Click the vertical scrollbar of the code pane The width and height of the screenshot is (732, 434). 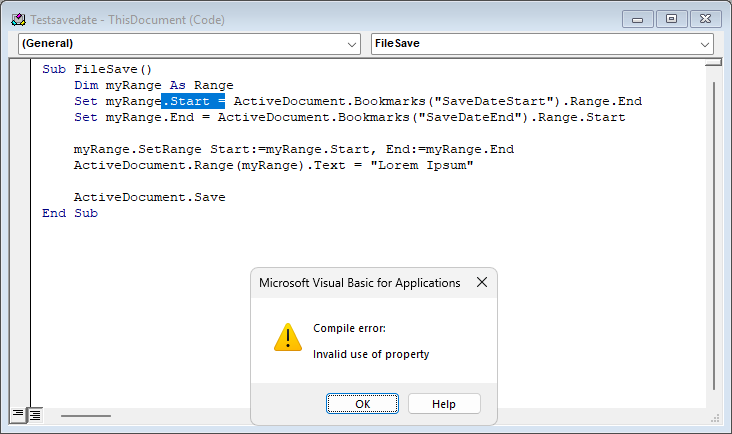pyautogui.click(x=713, y=236)
